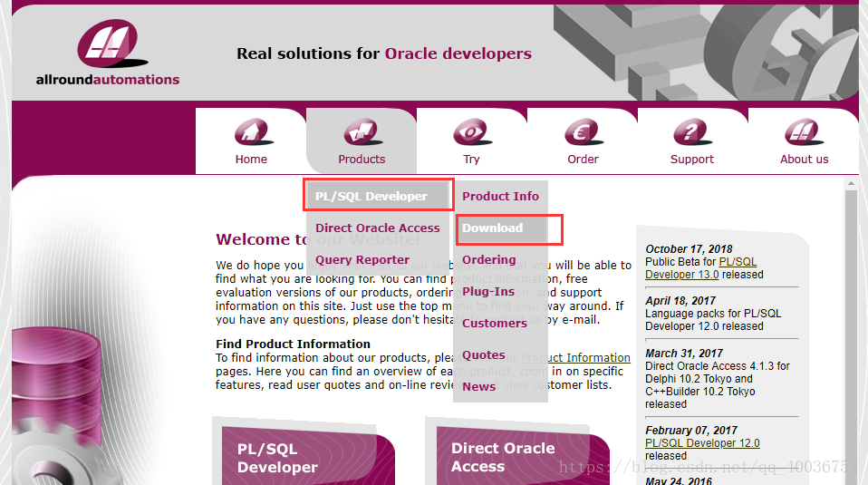The width and height of the screenshot is (868, 485).
Task: Open the Products tab label
Action: click(x=362, y=160)
